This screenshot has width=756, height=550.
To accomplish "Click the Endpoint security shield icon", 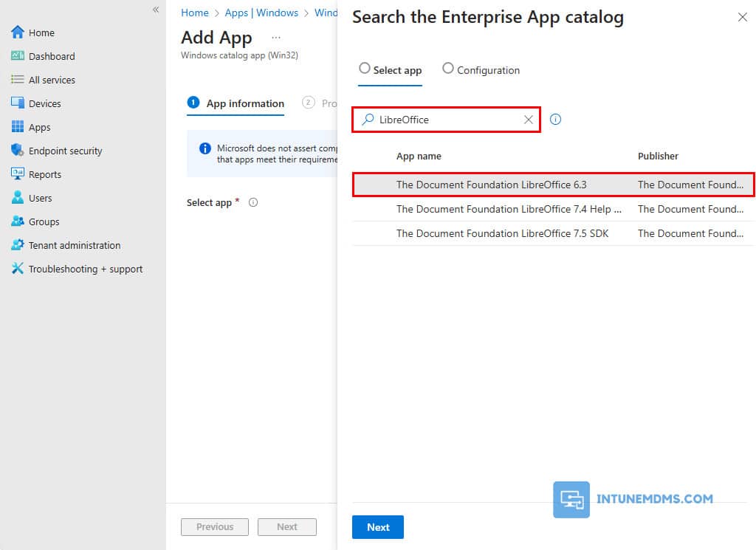I will 18,151.
